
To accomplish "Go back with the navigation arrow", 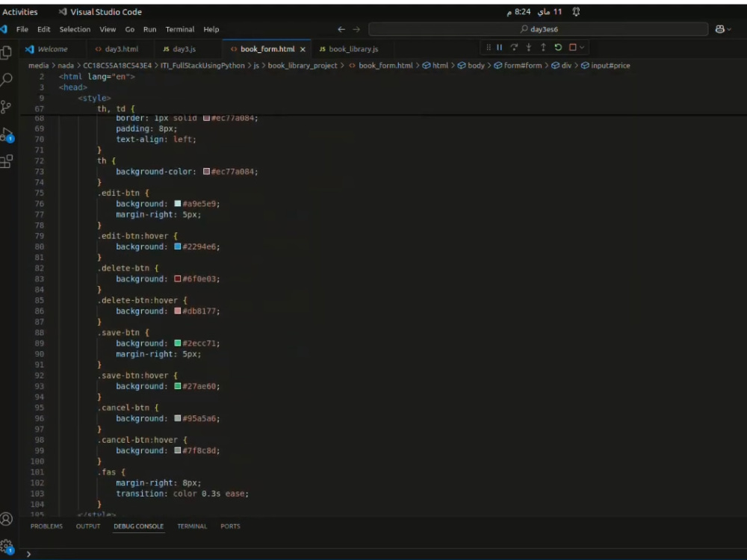I will tap(341, 29).
